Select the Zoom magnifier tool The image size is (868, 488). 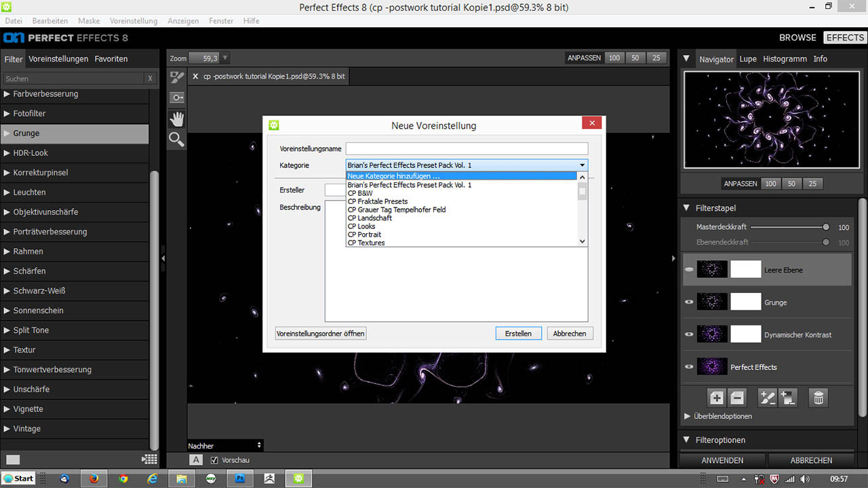pyautogui.click(x=177, y=140)
